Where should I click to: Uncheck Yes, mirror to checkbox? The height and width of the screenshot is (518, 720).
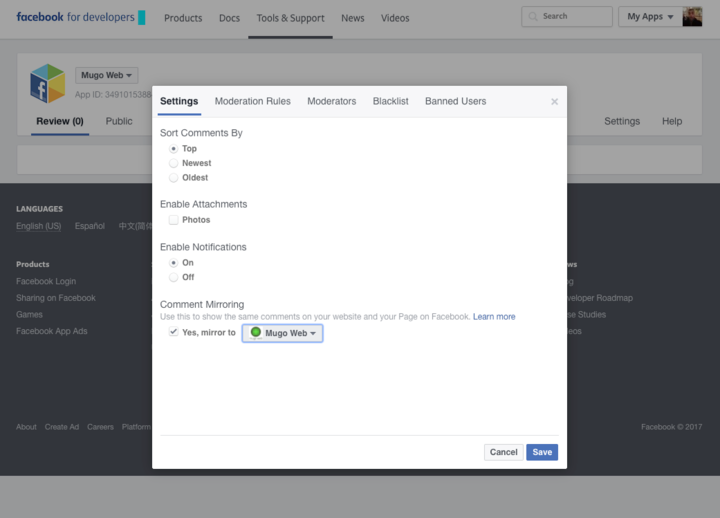[173, 332]
